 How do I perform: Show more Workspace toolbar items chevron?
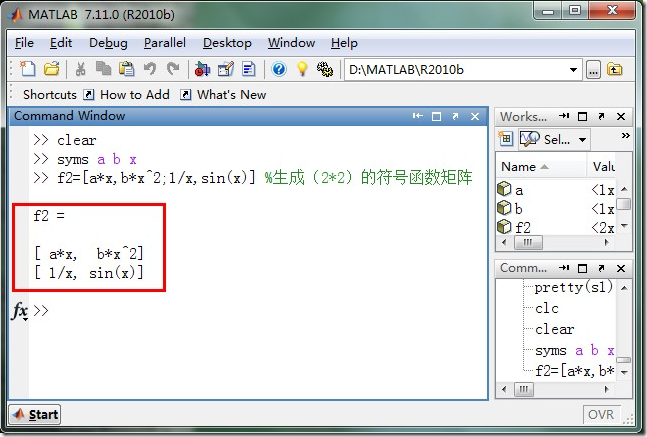tap(626, 135)
